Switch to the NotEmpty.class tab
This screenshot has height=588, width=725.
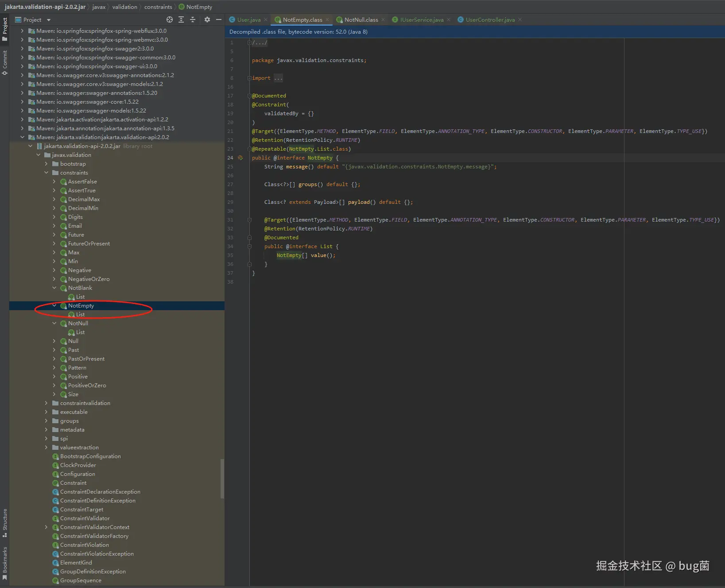302,20
